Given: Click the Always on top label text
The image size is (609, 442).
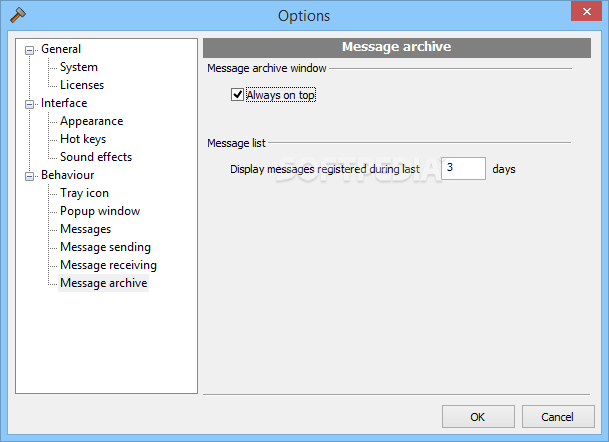Looking at the screenshot, I should point(281,95).
